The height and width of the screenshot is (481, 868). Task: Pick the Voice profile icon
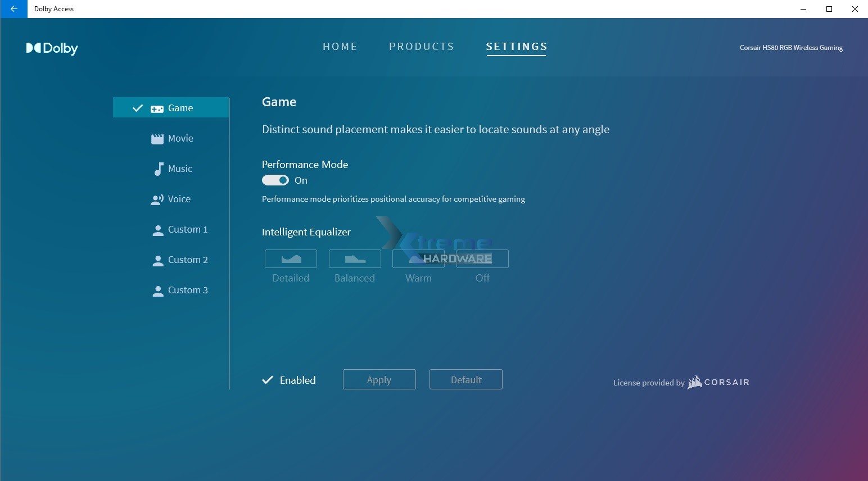coord(157,199)
